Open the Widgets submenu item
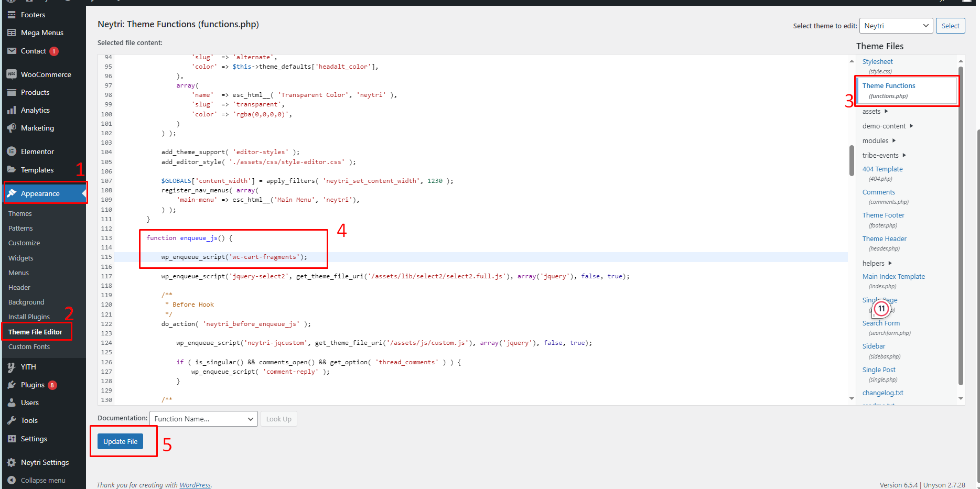The width and height of the screenshot is (980, 489). pos(21,258)
